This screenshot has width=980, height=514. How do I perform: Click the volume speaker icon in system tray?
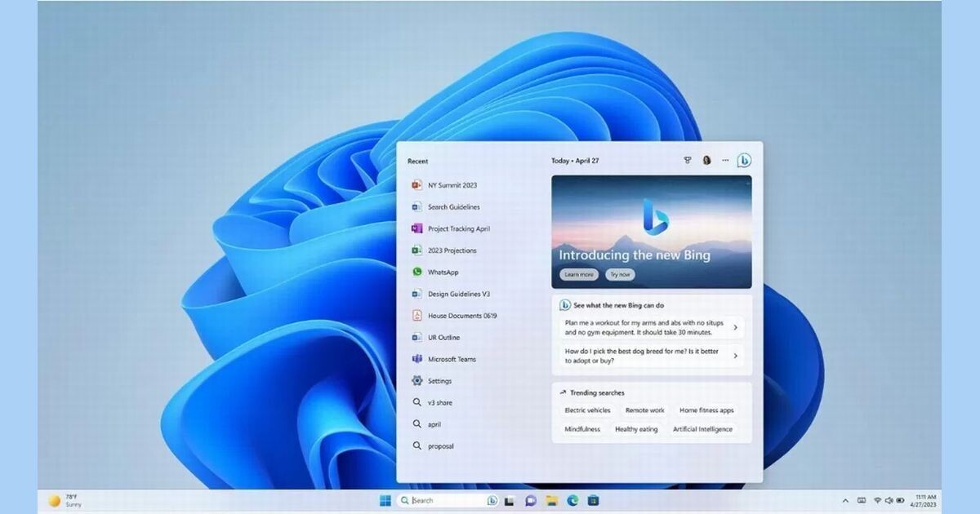(889, 500)
